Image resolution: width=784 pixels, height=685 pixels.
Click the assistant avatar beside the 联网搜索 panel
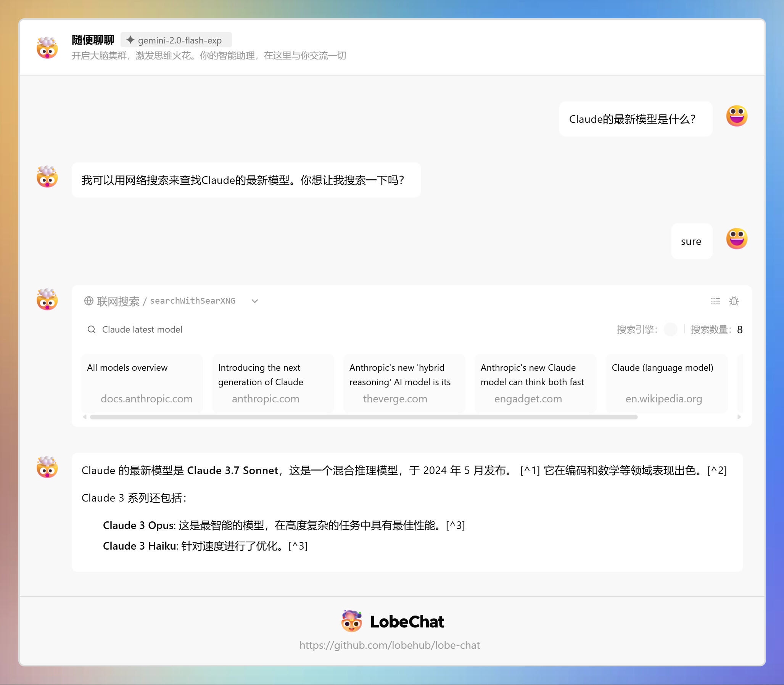pos(47,299)
